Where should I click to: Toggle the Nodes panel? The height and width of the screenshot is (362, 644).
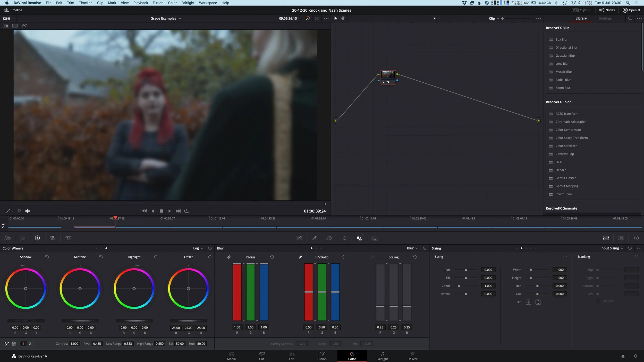point(607,10)
